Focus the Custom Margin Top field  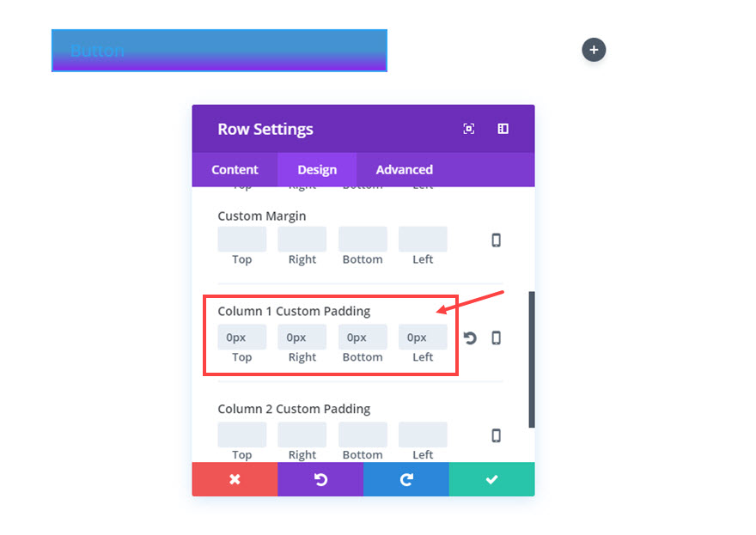[242, 240]
